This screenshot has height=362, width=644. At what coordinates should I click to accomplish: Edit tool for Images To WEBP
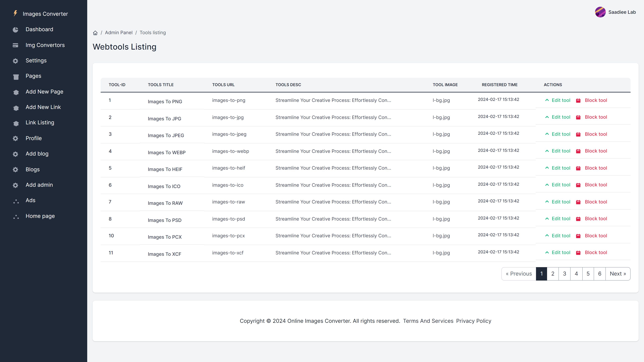[x=561, y=151]
